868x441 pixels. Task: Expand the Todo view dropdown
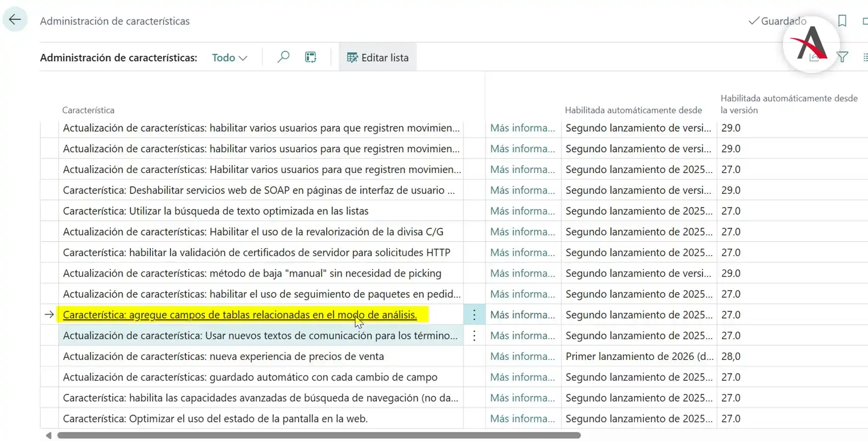point(229,58)
